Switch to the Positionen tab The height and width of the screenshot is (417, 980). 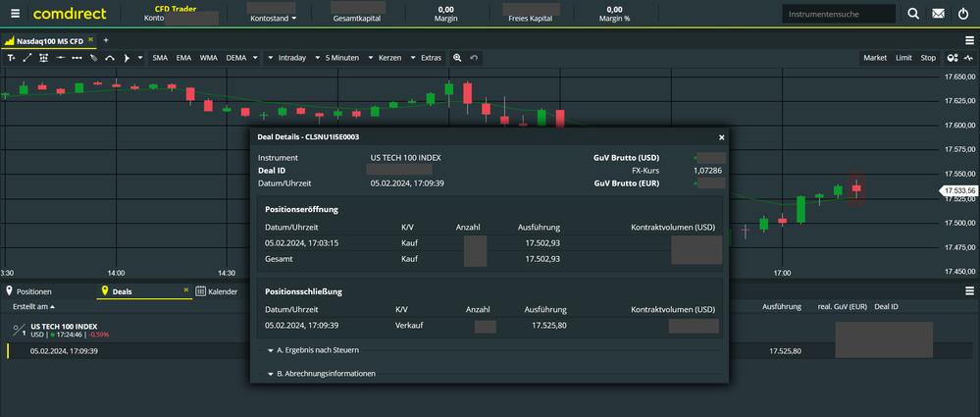[28, 291]
